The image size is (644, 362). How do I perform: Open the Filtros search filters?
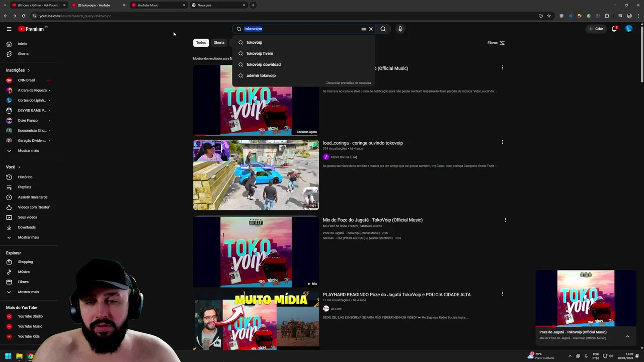click(496, 43)
